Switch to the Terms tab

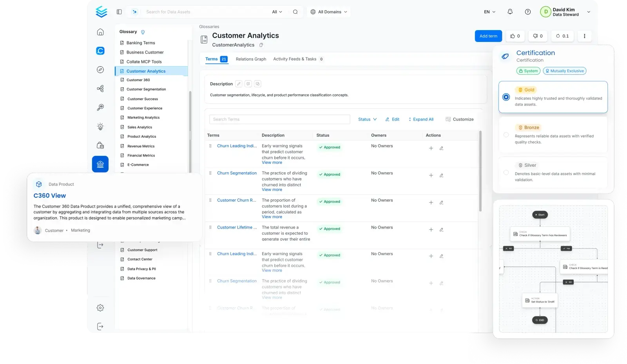coord(216,59)
